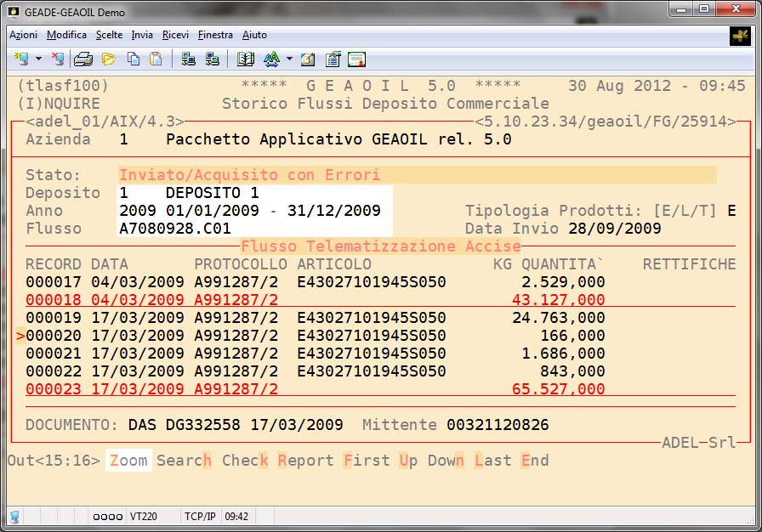
Task: Expand the new connection dropdown arrow
Action: [38, 59]
